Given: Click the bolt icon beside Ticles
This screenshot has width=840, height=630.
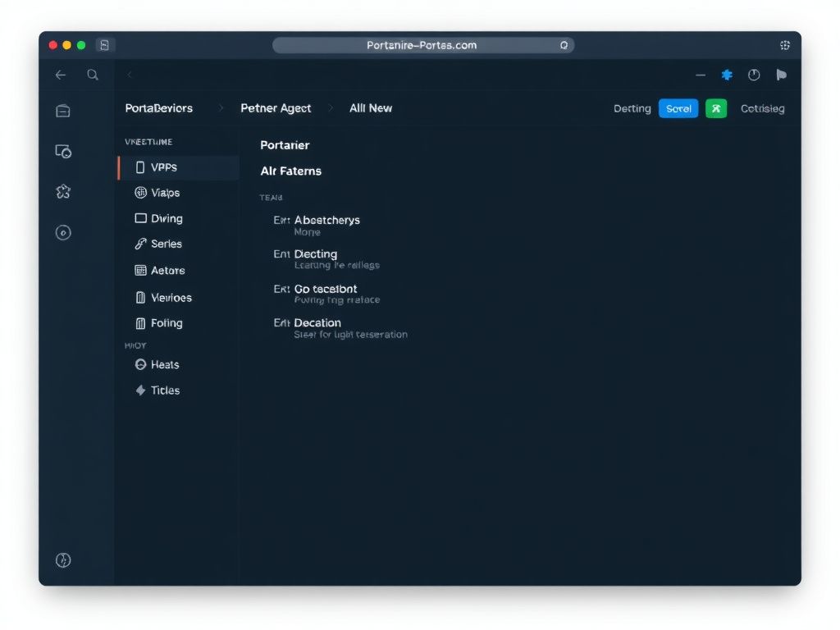Looking at the screenshot, I should [140, 390].
